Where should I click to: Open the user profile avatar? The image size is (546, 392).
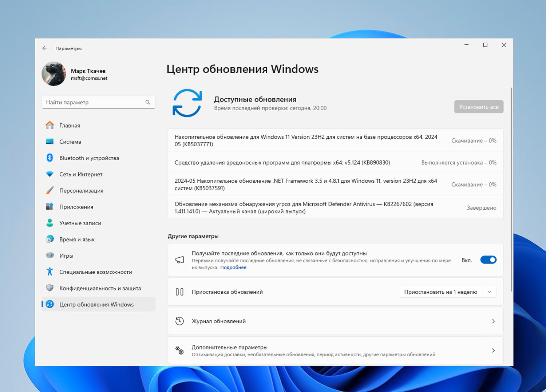[x=54, y=74]
